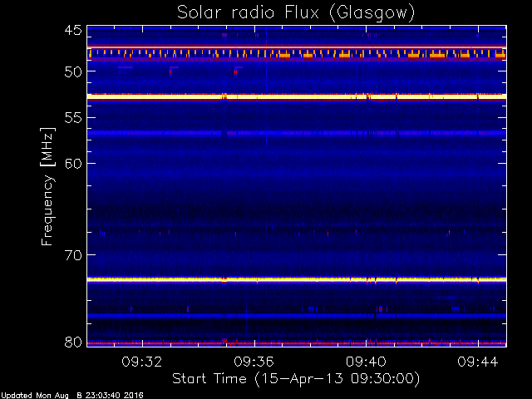Select the 'Frequency [MHz]' axis label

47,186
